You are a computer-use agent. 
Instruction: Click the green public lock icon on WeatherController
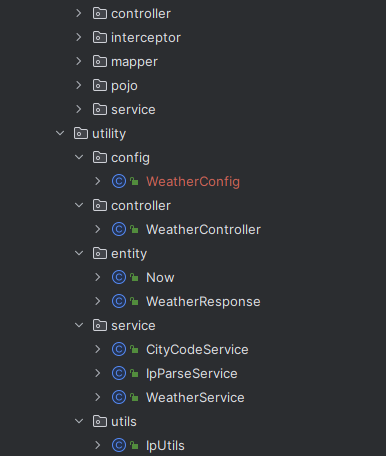[x=134, y=229]
